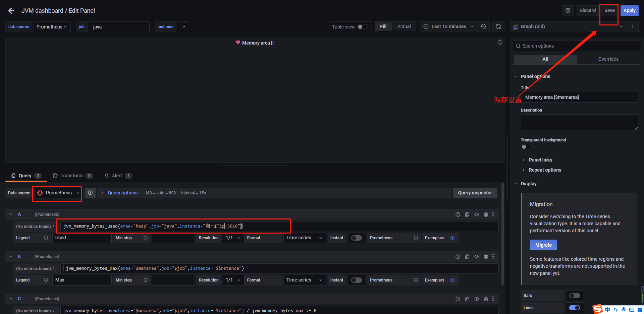The height and width of the screenshot is (314, 644).
Task: Switch to the Alert tab
Action: click(x=118, y=176)
